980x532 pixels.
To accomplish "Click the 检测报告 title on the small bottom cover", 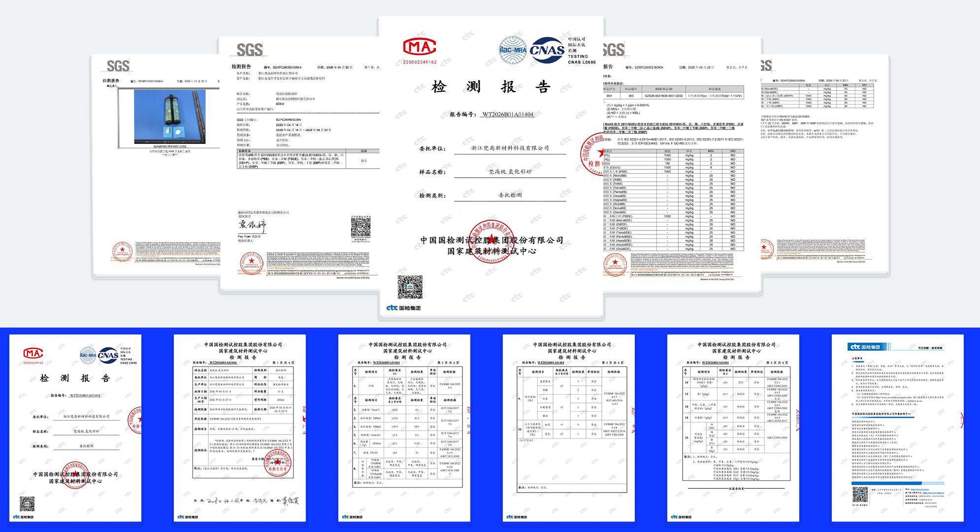I will 75,378.
